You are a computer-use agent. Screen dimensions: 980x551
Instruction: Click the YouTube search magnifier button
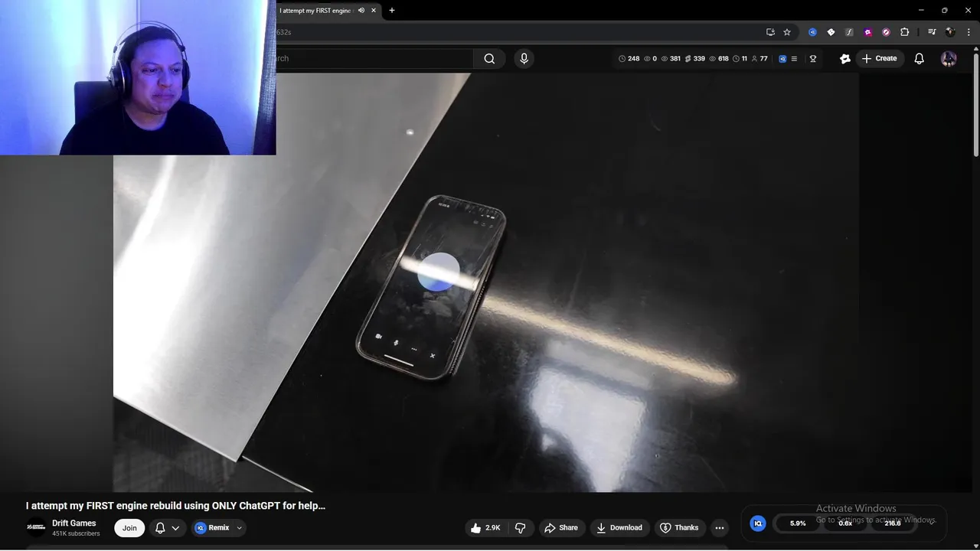[489, 59]
